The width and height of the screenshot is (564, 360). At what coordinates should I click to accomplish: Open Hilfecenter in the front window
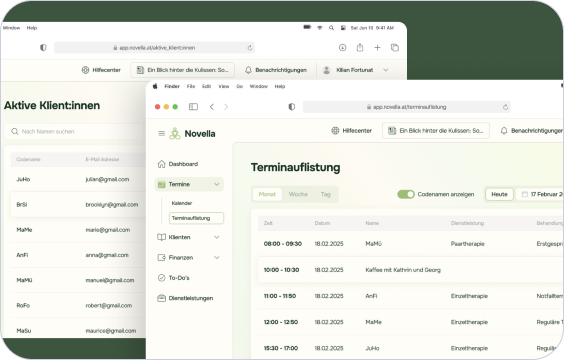[x=351, y=131]
